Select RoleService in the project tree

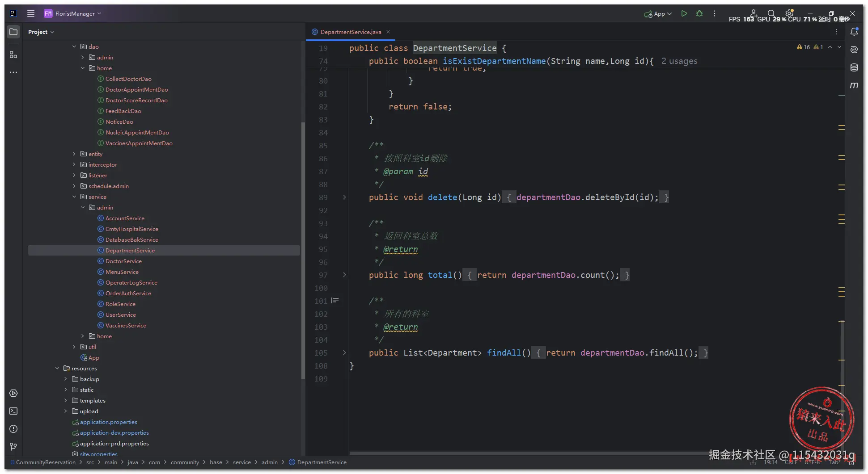(x=120, y=304)
